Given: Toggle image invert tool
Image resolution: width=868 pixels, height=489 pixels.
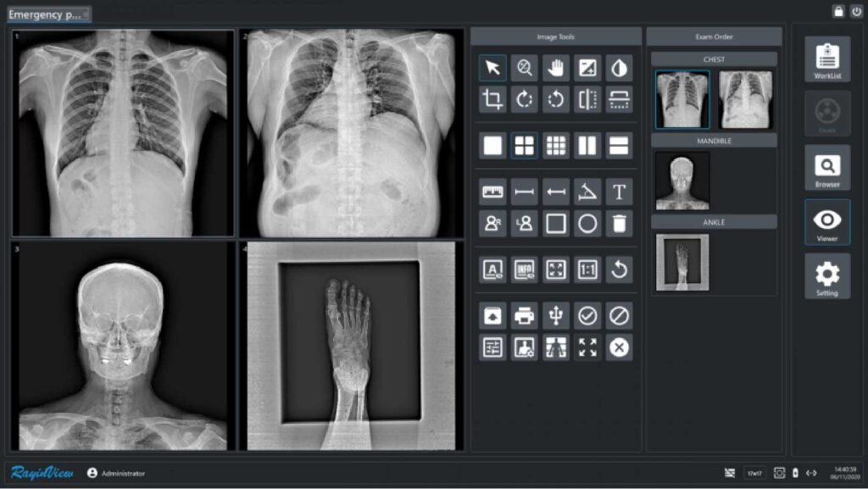Looking at the screenshot, I should (x=619, y=68).
